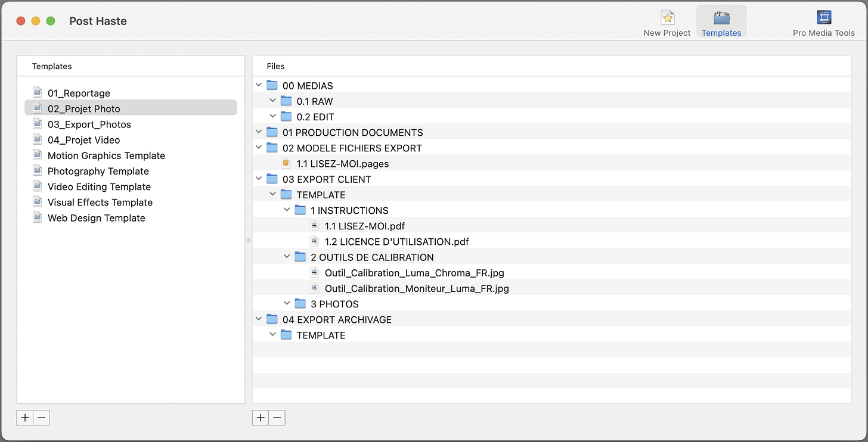Add a file with Files plus button

(x=261, y=418)
